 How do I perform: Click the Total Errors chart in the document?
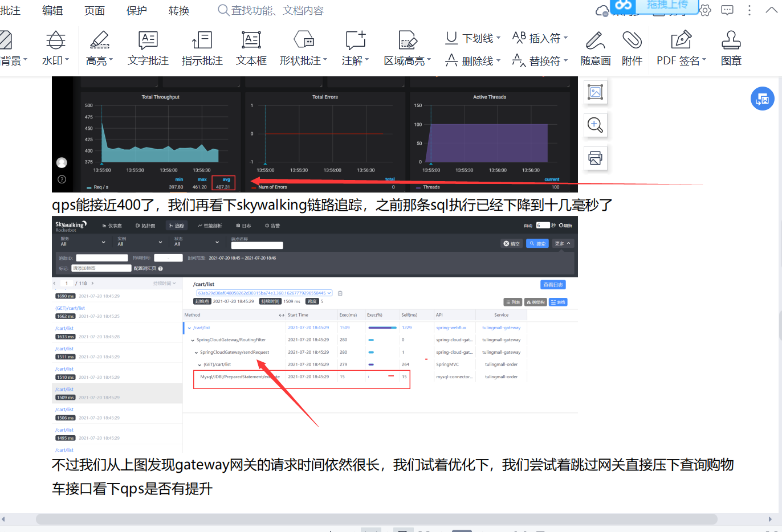coord(325,141)
